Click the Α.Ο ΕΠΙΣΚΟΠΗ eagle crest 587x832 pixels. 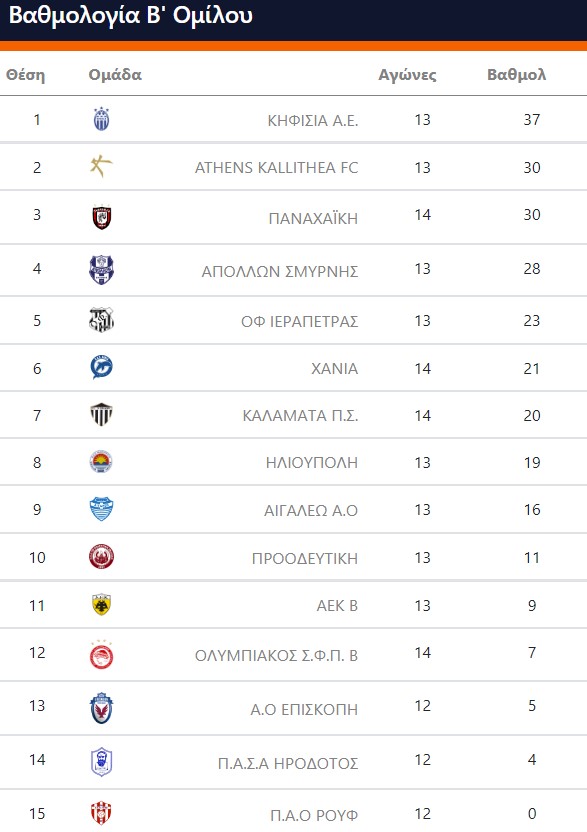101,708
